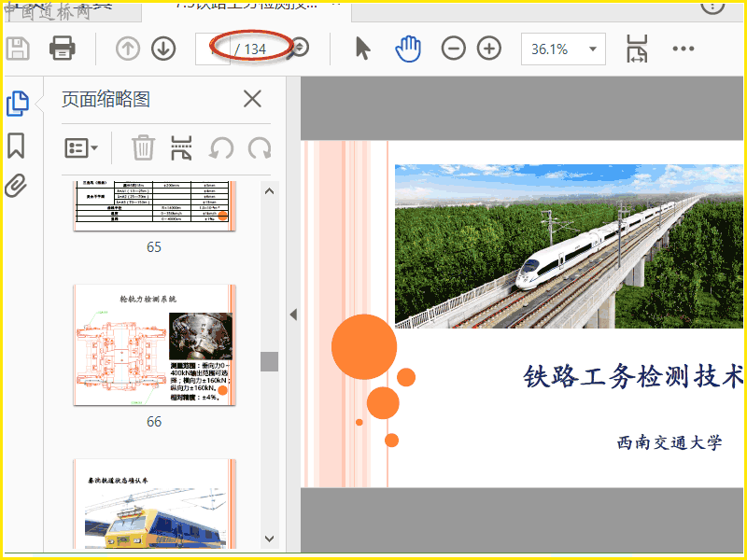Click thumbnail scrollbar up arrow
Viewport: 747px width, 560px height.
269,191
